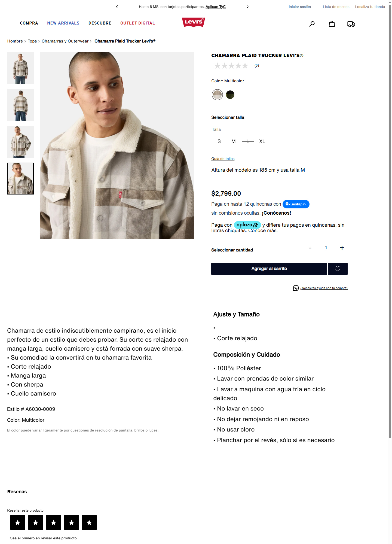Open the shopping bag icon
This screenshot has height=544, width=392.
point(332,24)
